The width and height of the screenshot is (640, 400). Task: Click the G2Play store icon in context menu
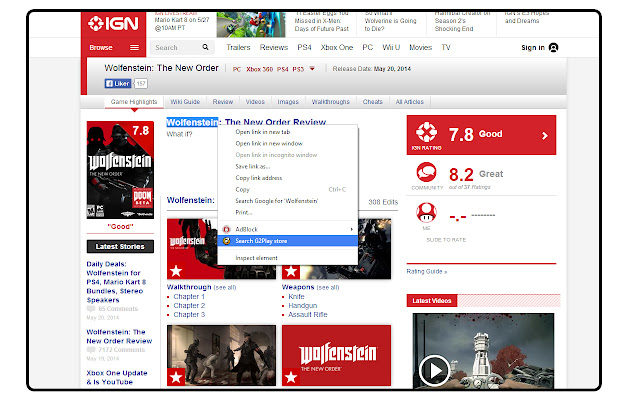click(227, 241)
